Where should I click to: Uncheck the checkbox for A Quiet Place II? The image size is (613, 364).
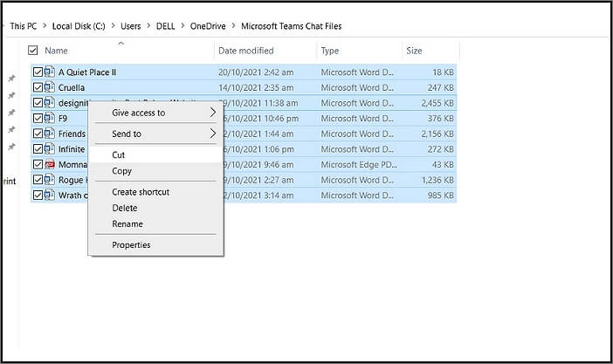pyautogui.click(x=37, y=72)
